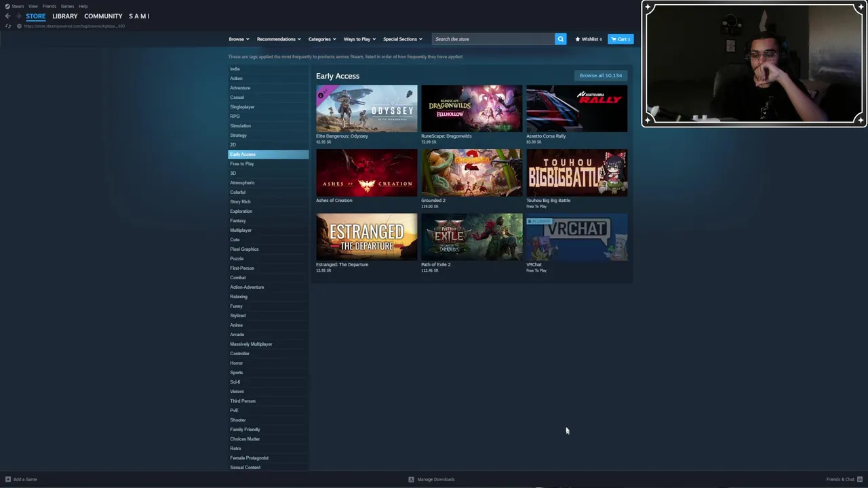Open the Path of Exile 2 thumbnail
The image size is (868, 488).
tap(471, 237)
